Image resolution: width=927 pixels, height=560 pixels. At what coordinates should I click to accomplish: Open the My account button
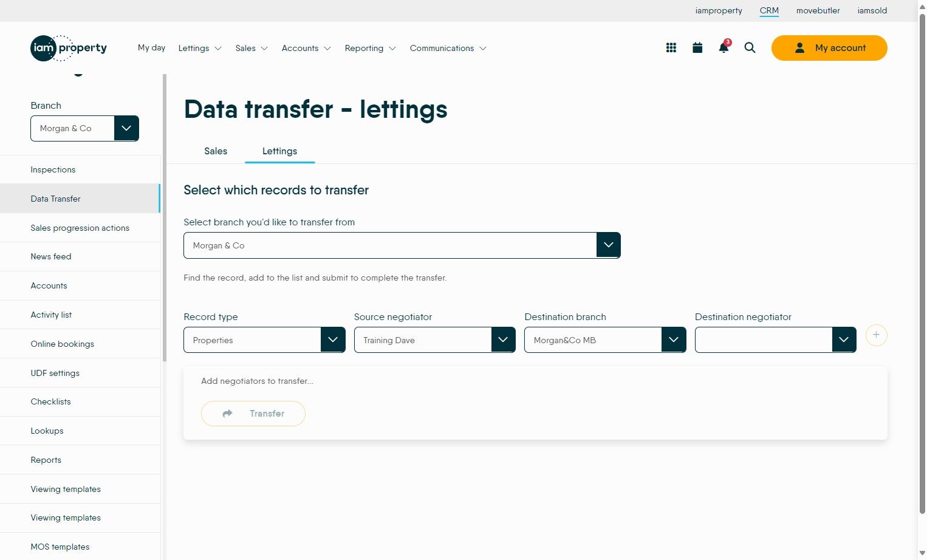(x=829, y=48)
